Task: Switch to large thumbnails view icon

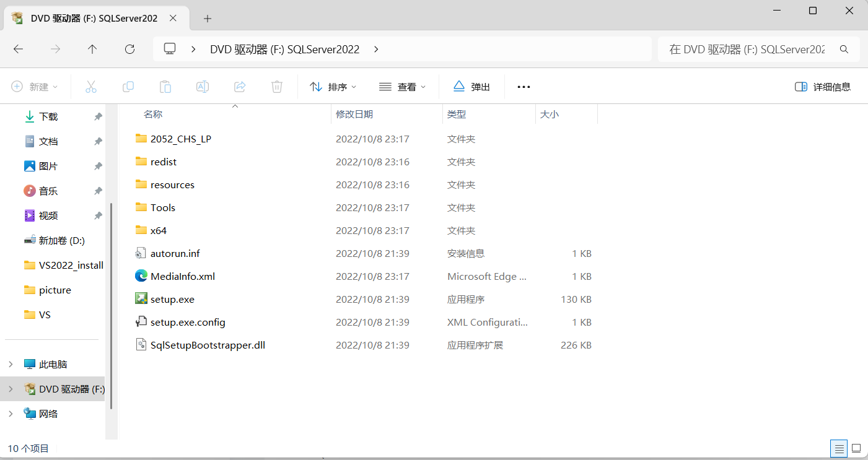Action: (856, 448)
